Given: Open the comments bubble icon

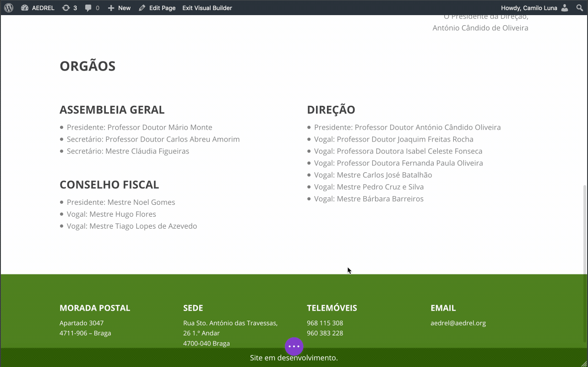Looking at the screenshot, I should 92,8.
